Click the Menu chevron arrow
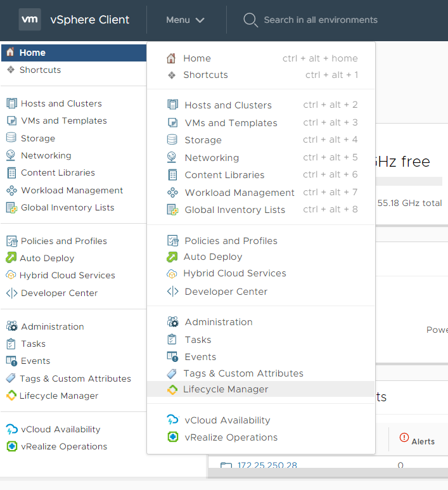 [x=200, y=20]
